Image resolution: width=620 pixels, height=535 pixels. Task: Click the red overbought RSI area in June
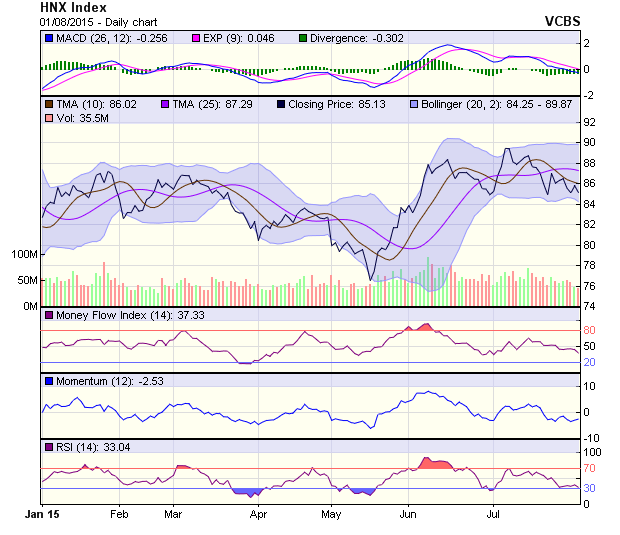(x=436, y=463)
